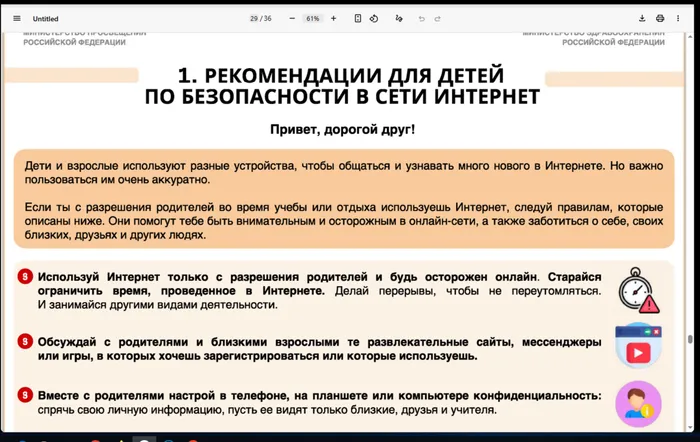
Task: Open the more actions three-dot menu
Action: click(678, 18)
